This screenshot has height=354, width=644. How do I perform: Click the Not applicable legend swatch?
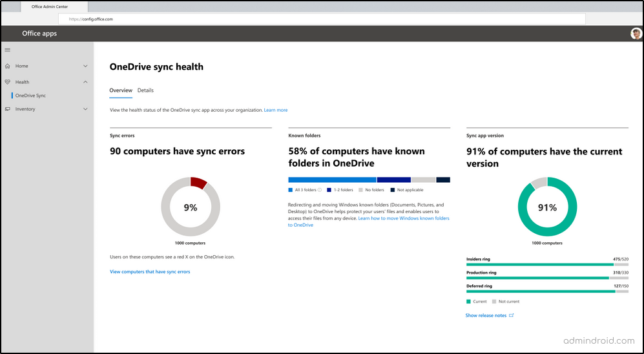392,190
